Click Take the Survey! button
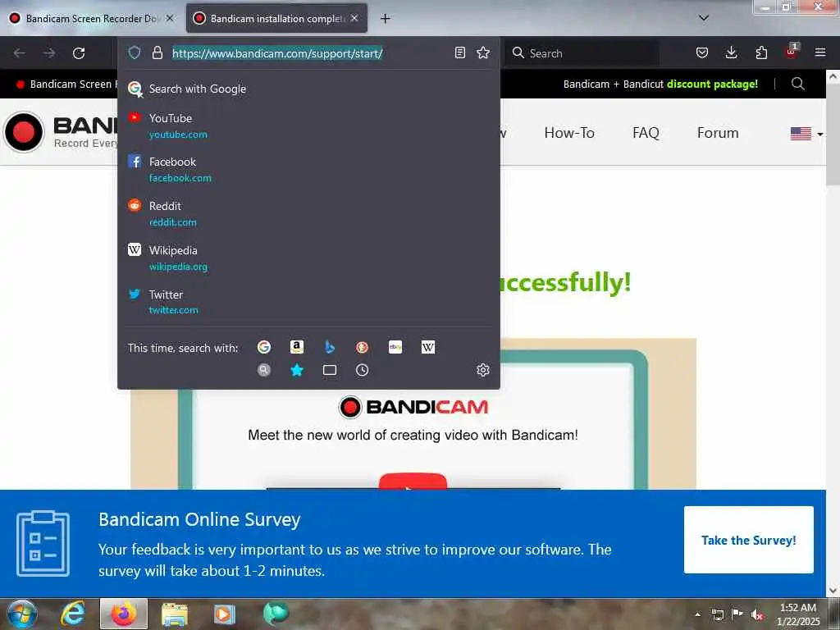The image size is (840, 630). tap(748, 540)
